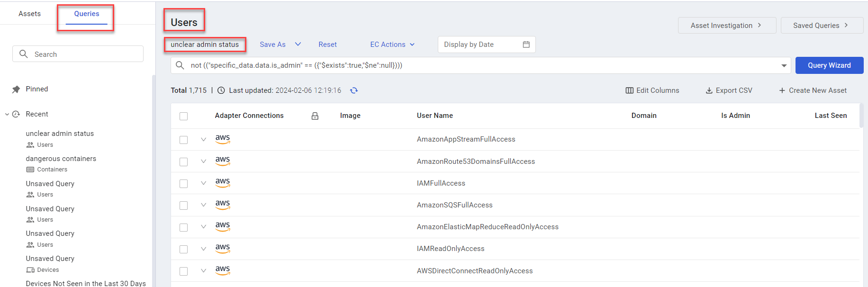
Task: Click the query name 'unclear admin status' field
Action: [x=205, y=45]
